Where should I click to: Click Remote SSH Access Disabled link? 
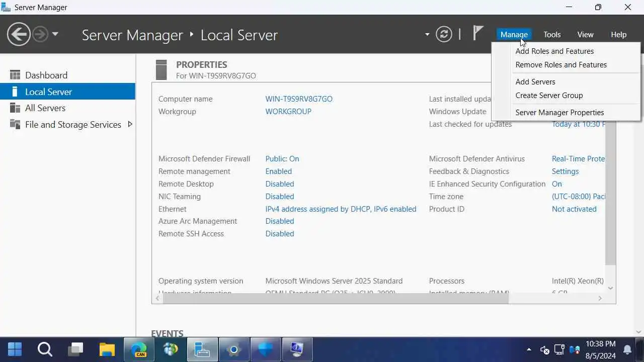[280, 234]
